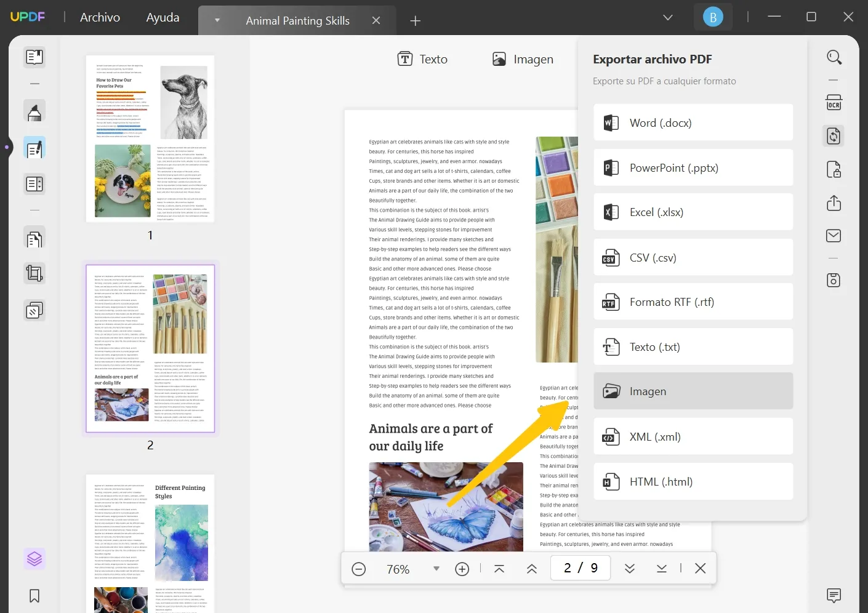
Task: Export as XML (.xml)
Action: click(693, 436)
